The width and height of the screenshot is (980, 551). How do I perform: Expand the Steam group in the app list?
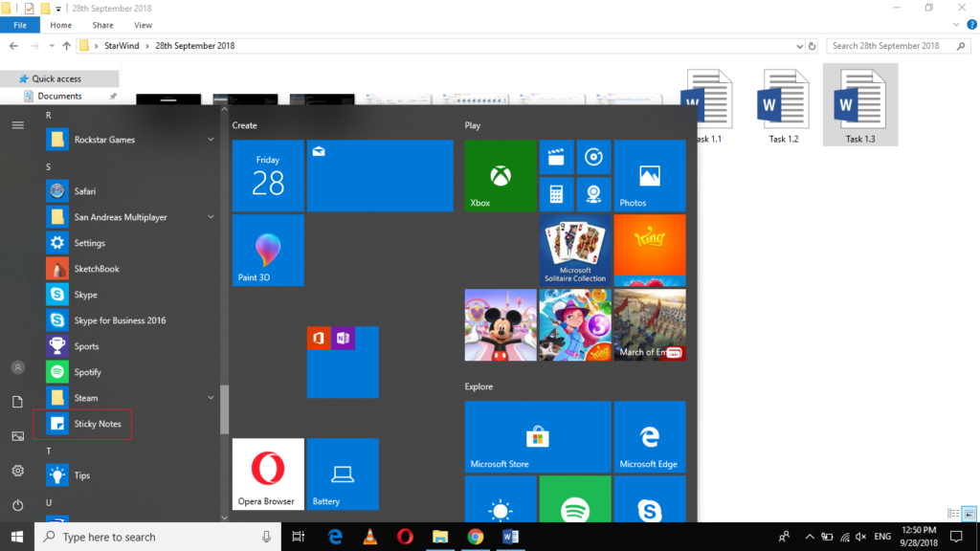(211, 397)
